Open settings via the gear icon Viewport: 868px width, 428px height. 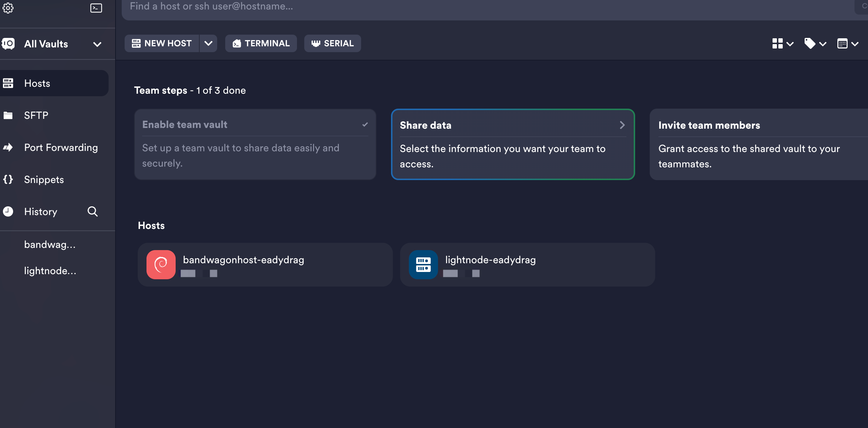[x=8, y=8]
